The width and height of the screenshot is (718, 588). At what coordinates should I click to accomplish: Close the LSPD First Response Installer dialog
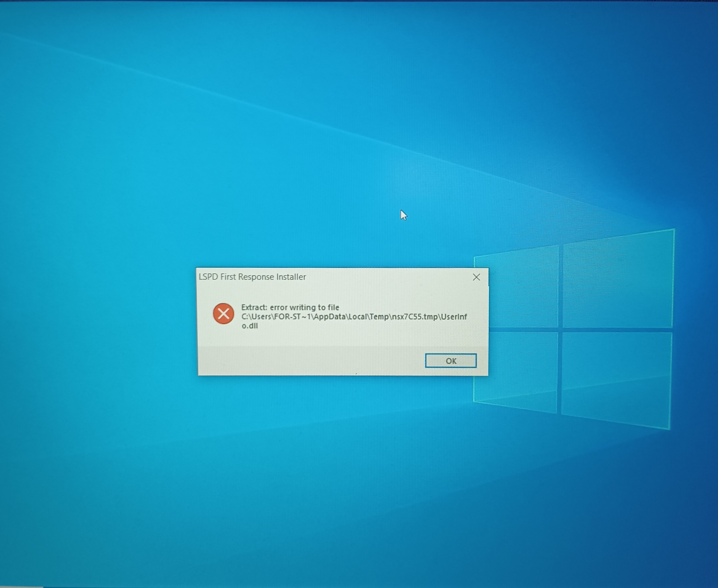[x=476, y=277]
